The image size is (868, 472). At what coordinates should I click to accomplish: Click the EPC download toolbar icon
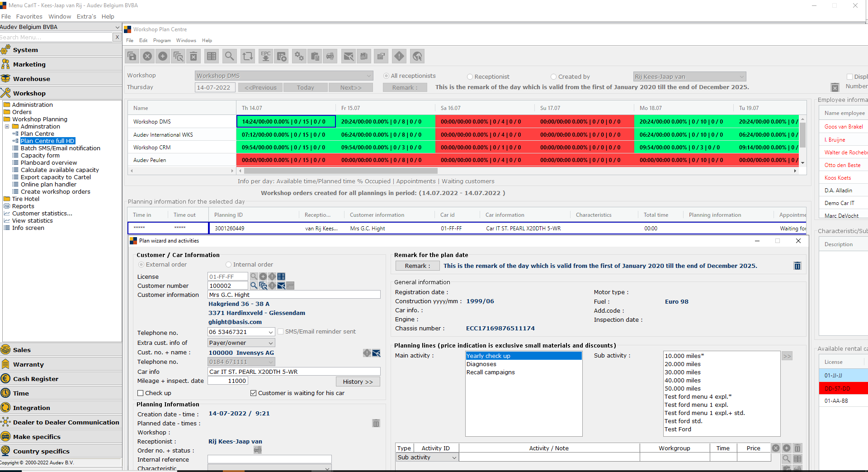pyautogui.click(x=266, y=56)
